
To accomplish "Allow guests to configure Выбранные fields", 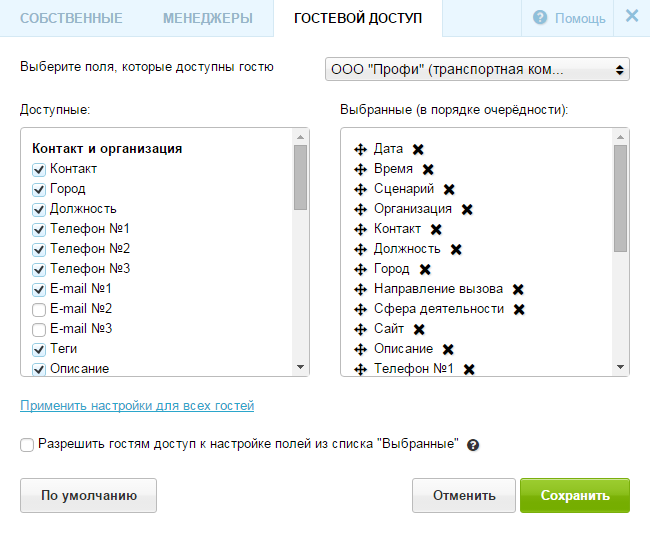I will [27, 445].
